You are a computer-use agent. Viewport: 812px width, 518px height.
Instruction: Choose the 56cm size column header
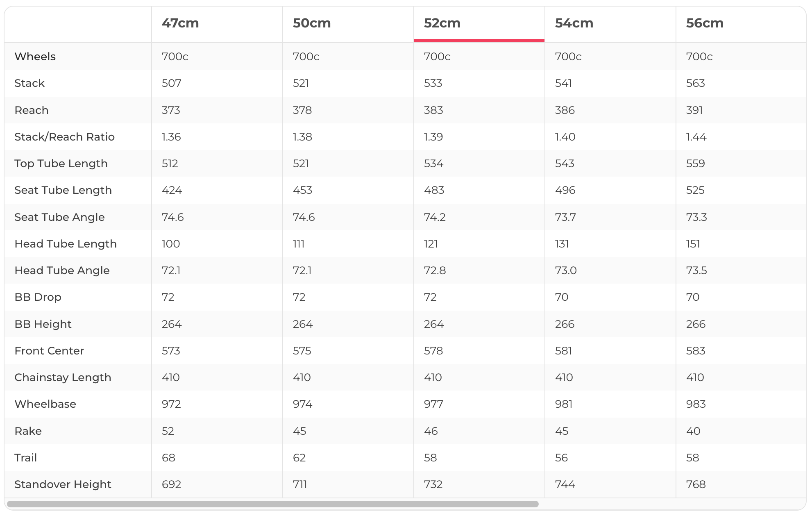click(705, 23)
